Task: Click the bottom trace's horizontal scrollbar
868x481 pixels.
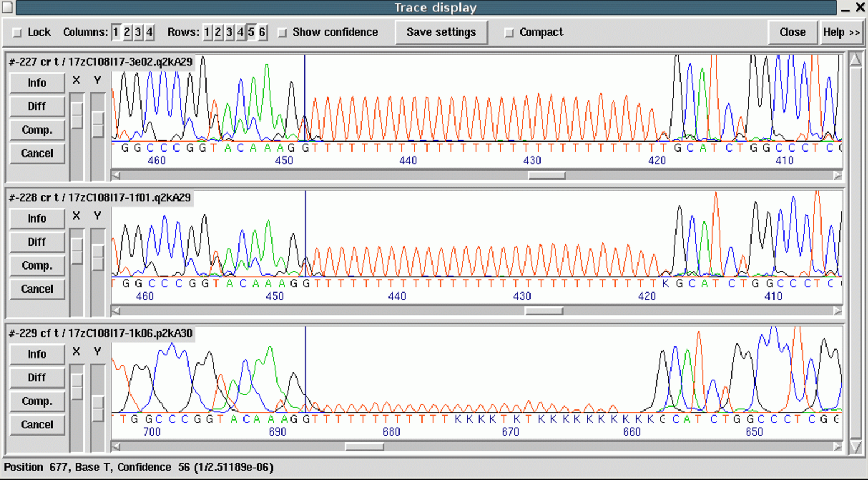Action: (364, 446)
